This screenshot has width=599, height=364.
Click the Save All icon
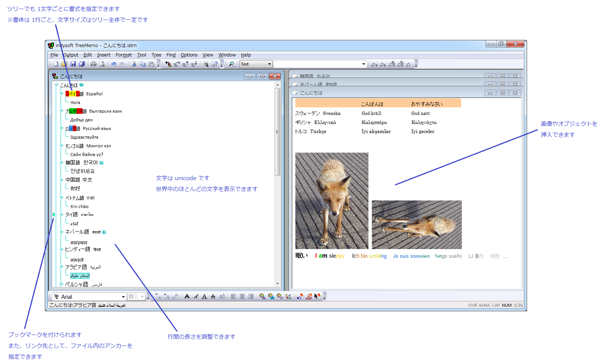click(x=82, y=64)
